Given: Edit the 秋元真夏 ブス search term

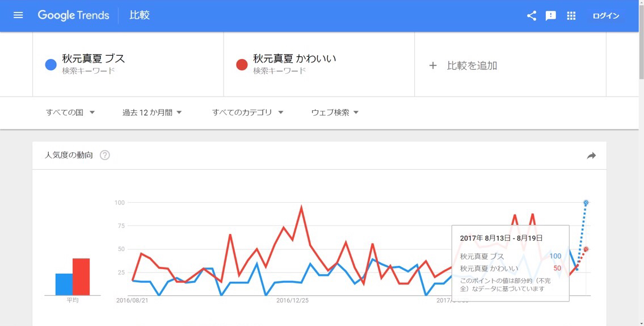Looking at the screenshot, I should [x=94, y=58].
